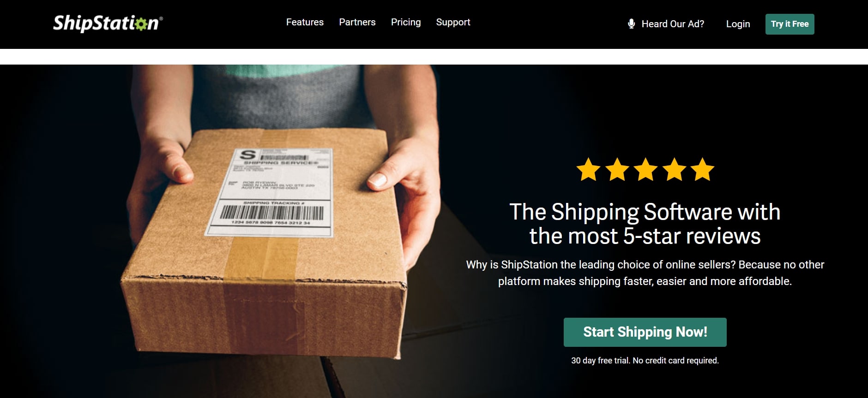Viewport: 868px width, 398px height.
Task: Click the second yellow rating star
Action: tap(617, 169)
